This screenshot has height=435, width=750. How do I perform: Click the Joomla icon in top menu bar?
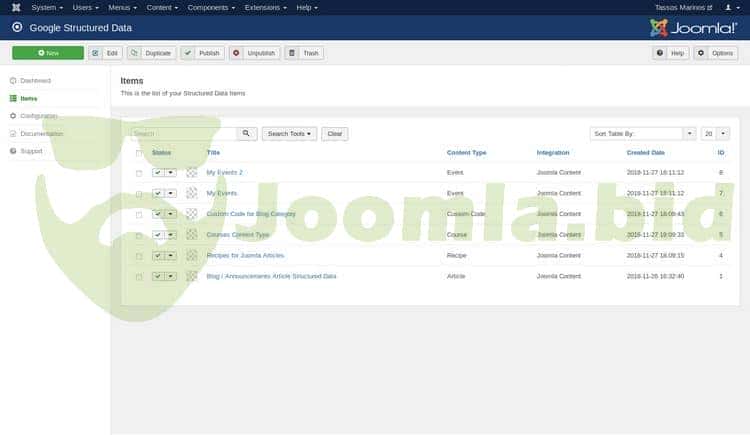(x=16, y=7)
